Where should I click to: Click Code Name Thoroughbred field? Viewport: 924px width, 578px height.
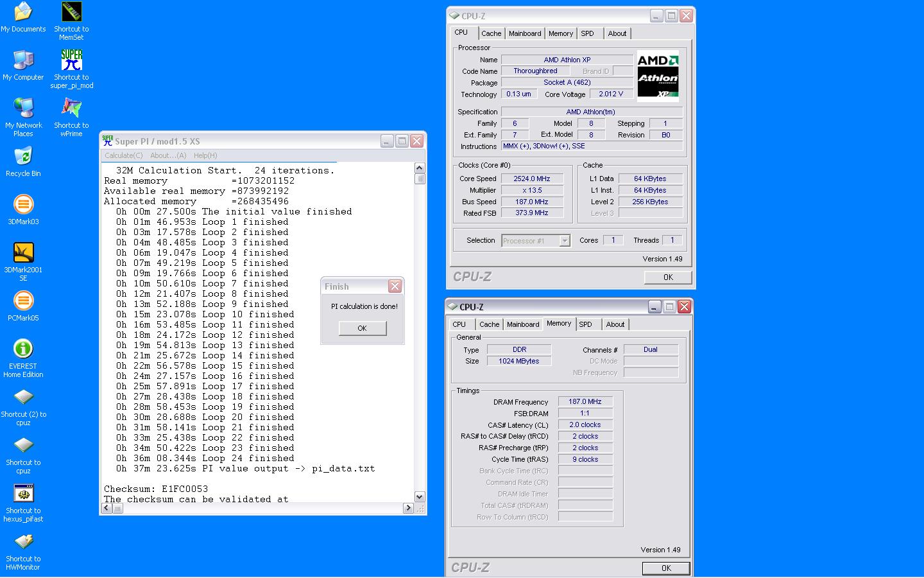535,71
